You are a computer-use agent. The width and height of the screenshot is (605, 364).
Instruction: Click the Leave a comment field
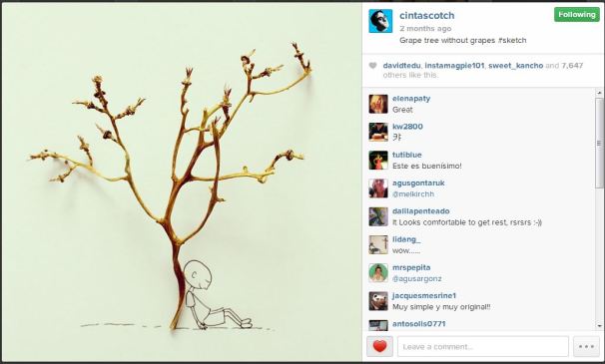[x=482, y=346]
